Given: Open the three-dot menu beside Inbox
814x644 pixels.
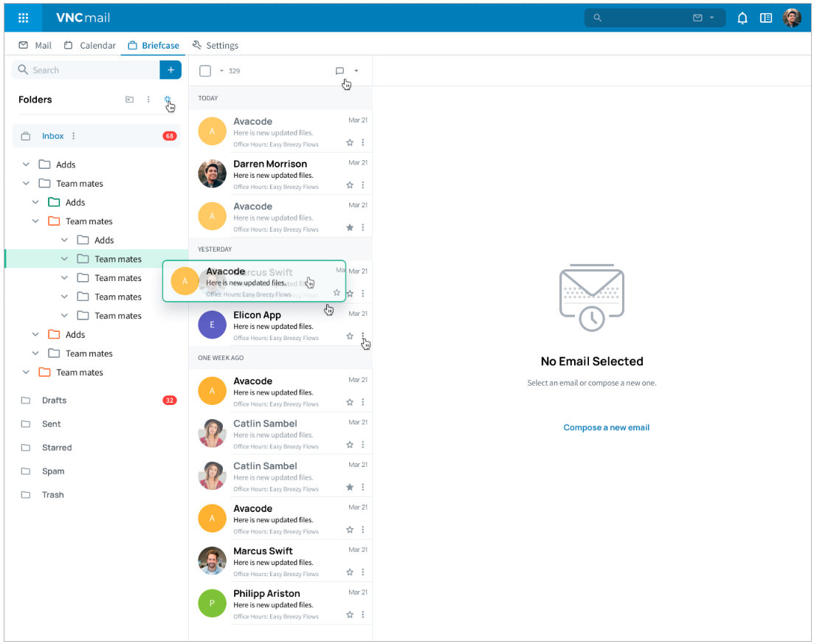Looking at the screenshot, I should coord(73,136).
